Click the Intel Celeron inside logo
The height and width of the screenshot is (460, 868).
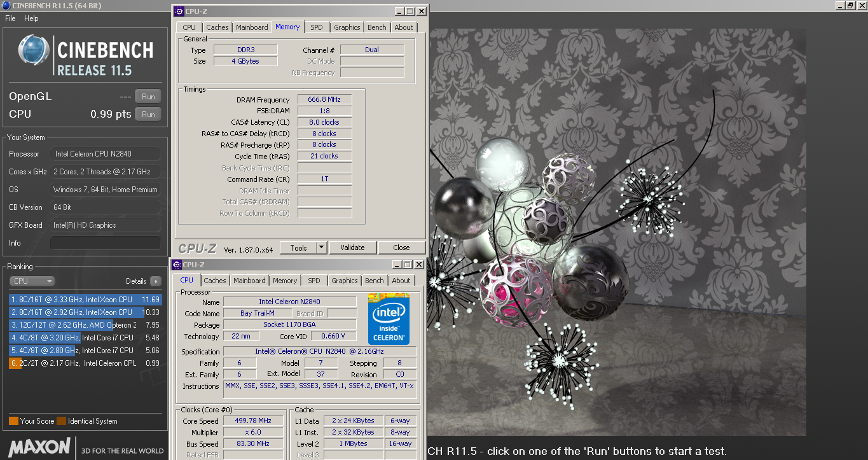[x=389, y=319]
